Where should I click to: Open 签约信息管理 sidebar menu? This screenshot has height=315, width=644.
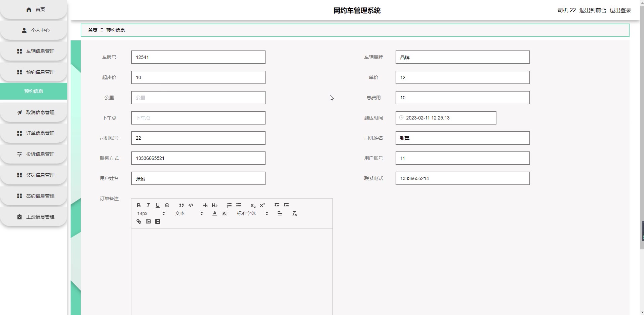click(x=34, y=196)
